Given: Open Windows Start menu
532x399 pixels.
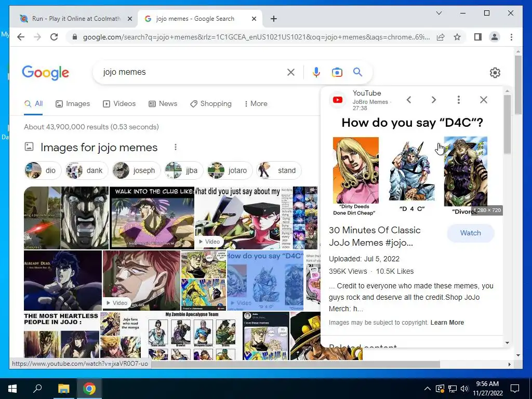Looking at the screenshot, I should (x=12, y=389).
